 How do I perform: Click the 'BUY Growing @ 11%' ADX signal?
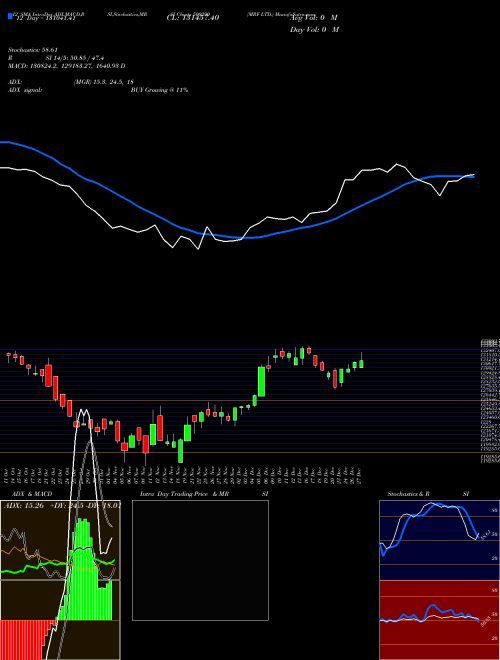tap(159, 90)
